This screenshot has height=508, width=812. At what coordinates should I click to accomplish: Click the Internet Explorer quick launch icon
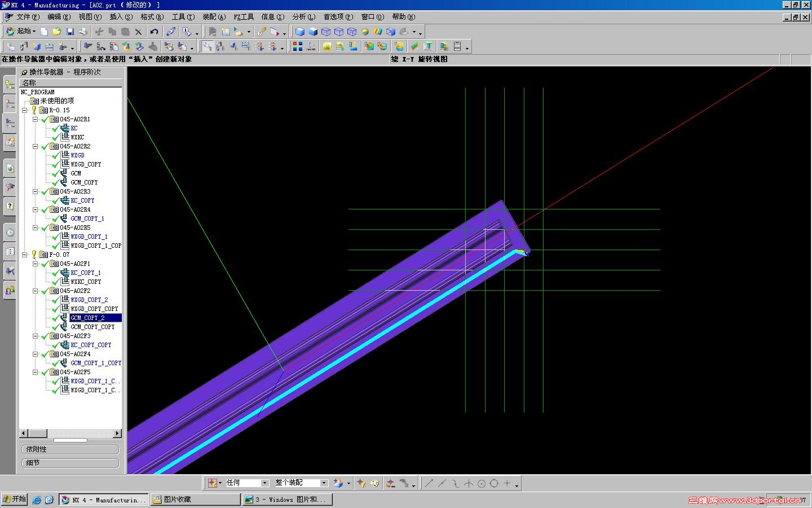click(37, 500)
